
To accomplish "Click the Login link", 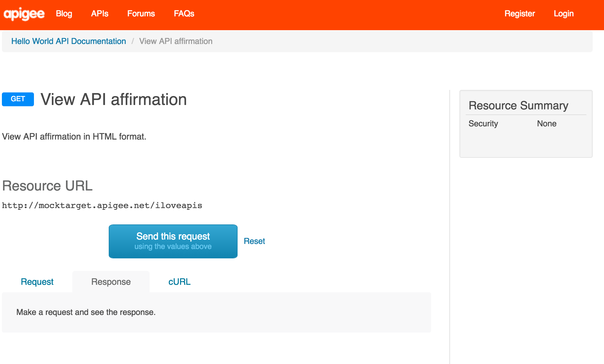I will [563, 14].
